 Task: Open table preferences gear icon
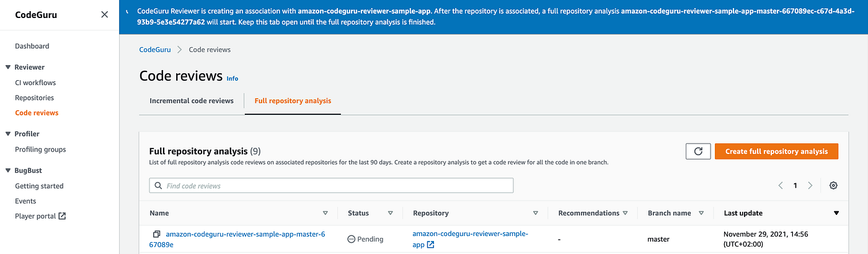click(x=833, y=186)
